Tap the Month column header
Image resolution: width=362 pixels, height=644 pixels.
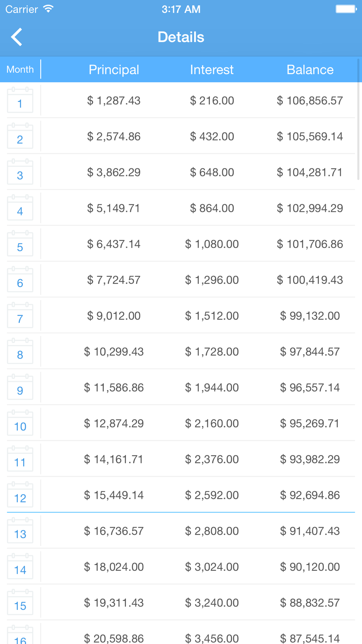(20, 69)
